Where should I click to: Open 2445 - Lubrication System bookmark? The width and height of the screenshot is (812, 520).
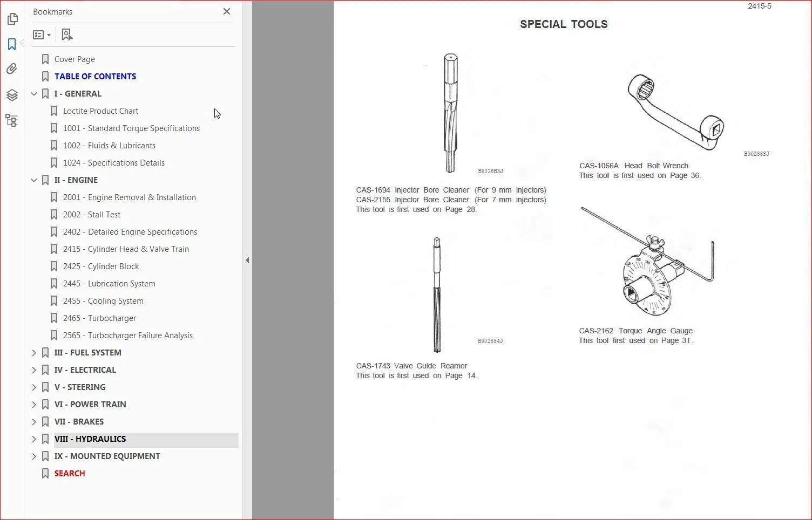pyautogui.click(x=109, y=284)
